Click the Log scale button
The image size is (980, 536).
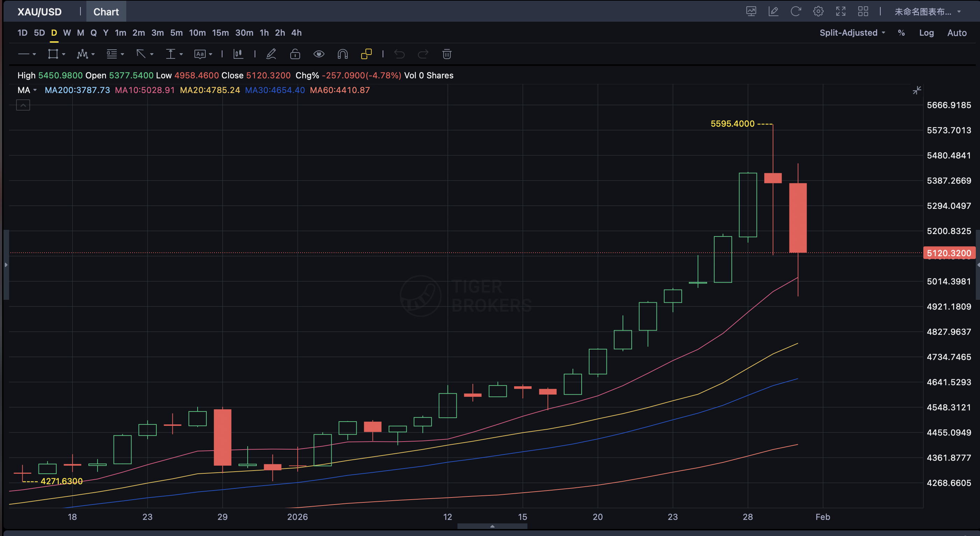click(x=926, y=33)
